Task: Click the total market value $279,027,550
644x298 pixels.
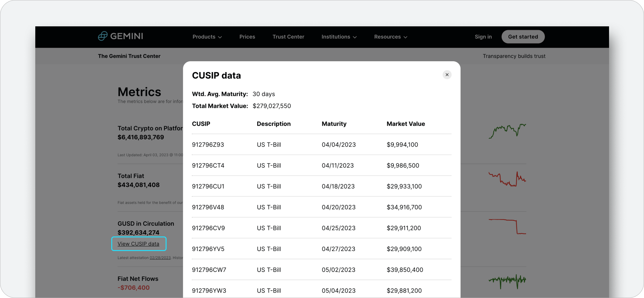Action: click(x=272, y=106)
